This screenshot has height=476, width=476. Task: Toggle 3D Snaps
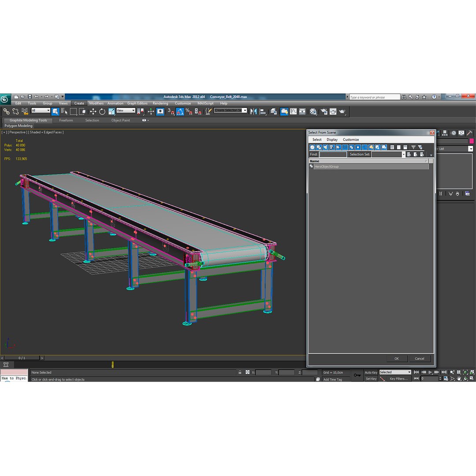tap(171, 112)
